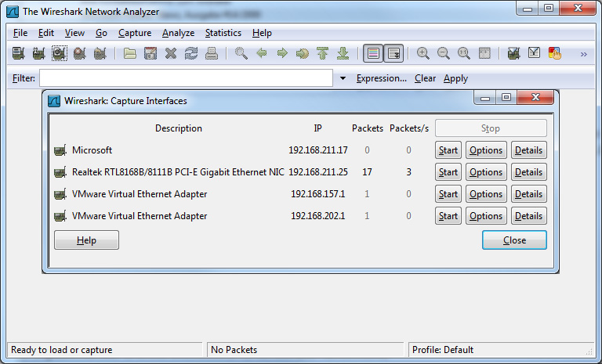Open a capture file with folder icon
The height and width of the screenshot is (364, 602).
pos(130,53)
